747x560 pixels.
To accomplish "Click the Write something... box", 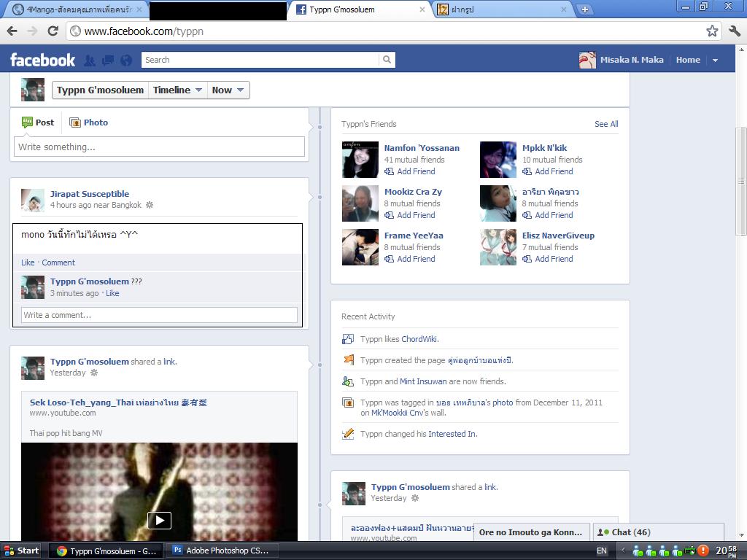I will point(159,147).
